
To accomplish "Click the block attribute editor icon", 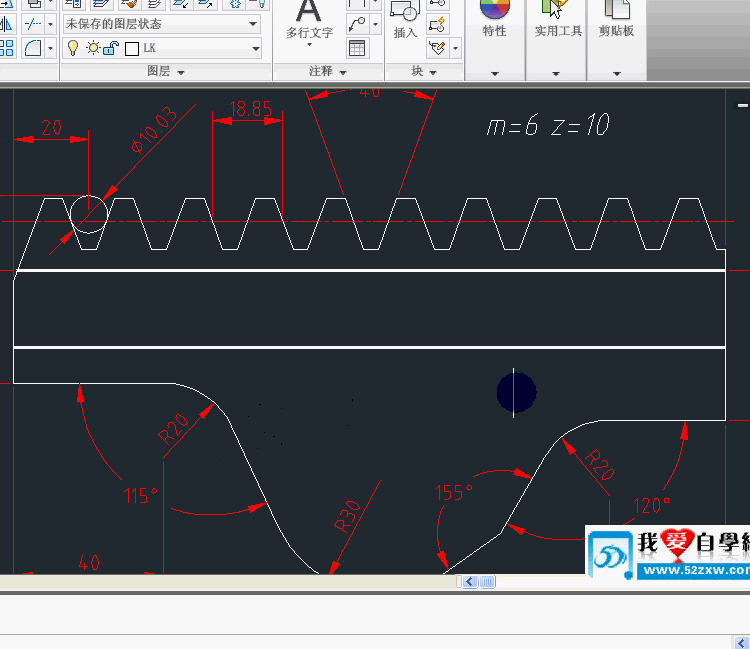I will coord(437,47).
